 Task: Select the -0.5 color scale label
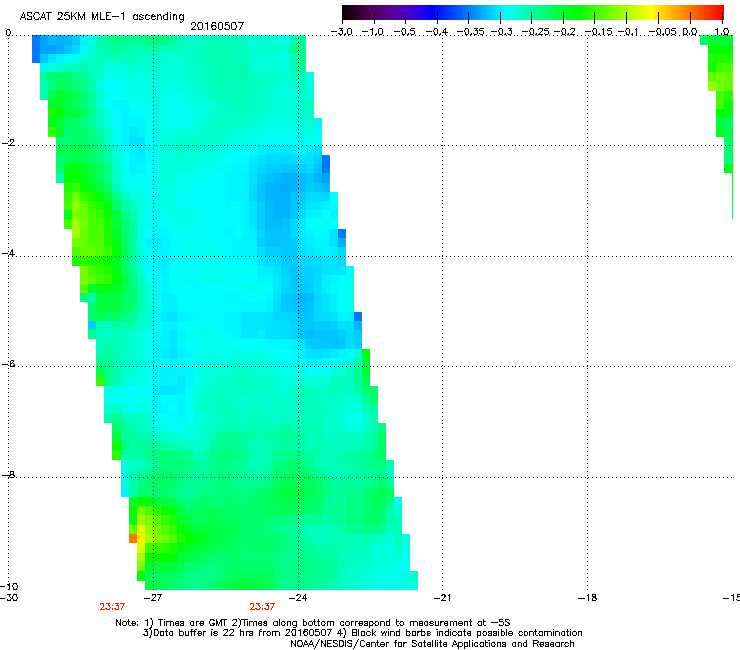404,32
